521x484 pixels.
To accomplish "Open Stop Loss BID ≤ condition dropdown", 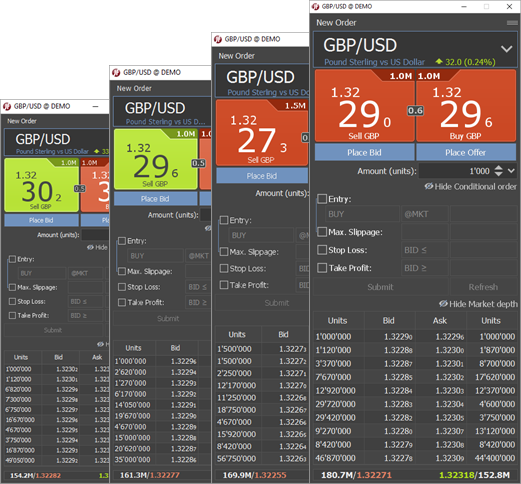I will point(425,250).
